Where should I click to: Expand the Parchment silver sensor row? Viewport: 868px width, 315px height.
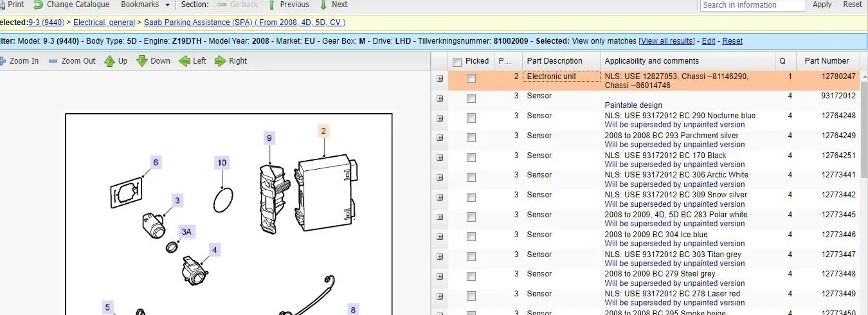440,138
